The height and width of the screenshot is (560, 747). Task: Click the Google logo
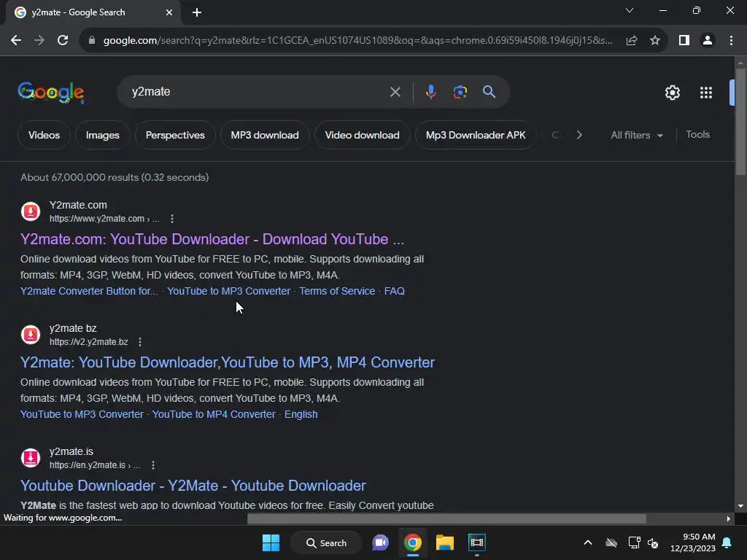[50, 92]
